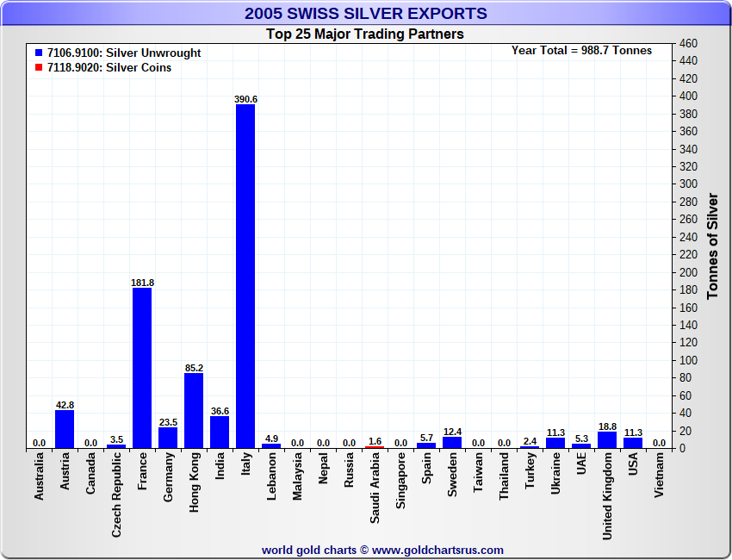Click the 100 tick on y-axis

click(x=688, y=361)
